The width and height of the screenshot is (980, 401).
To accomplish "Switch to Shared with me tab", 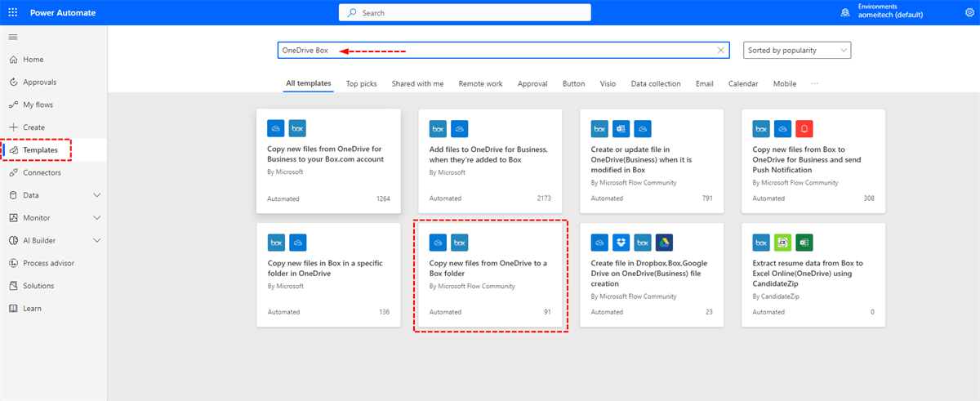I will [417, 83].
